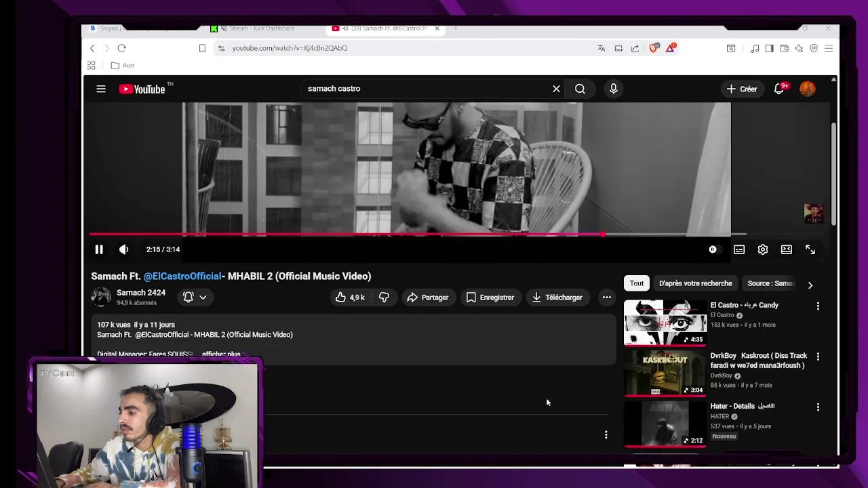
Task: Save video with Enregistrer
Action: click(x=490, y=298)
